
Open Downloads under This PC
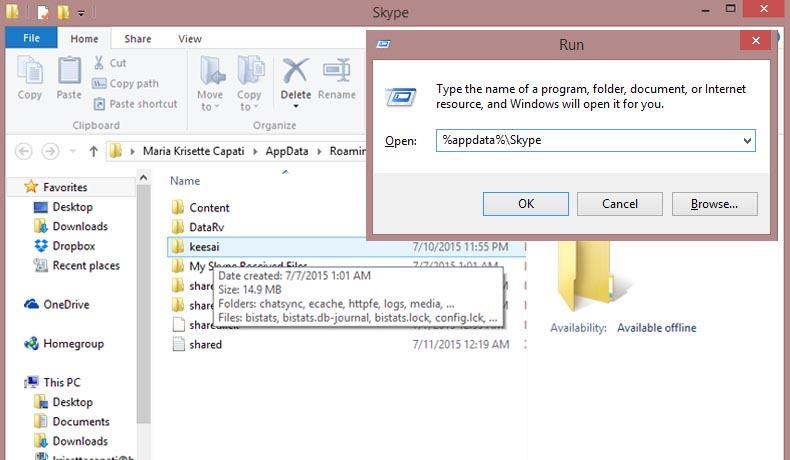point(80,441)
